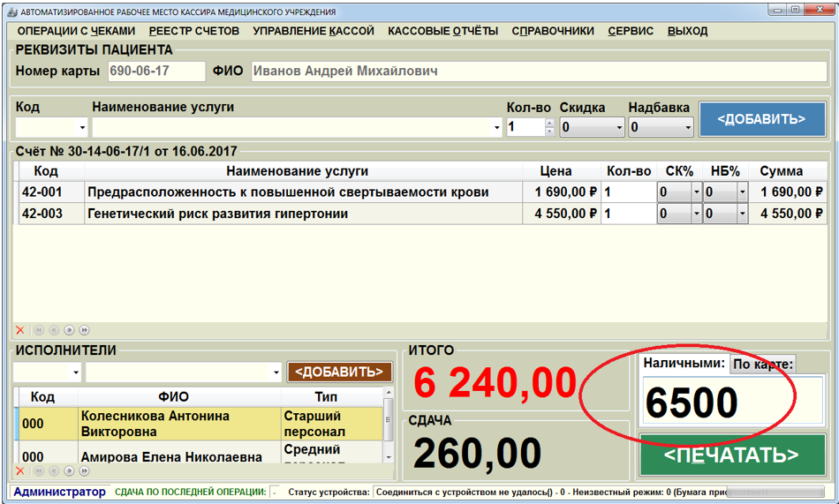
Task: Click price cell 4 550,00 ₽ in Цена column
Action: click(x=562, y=214)
